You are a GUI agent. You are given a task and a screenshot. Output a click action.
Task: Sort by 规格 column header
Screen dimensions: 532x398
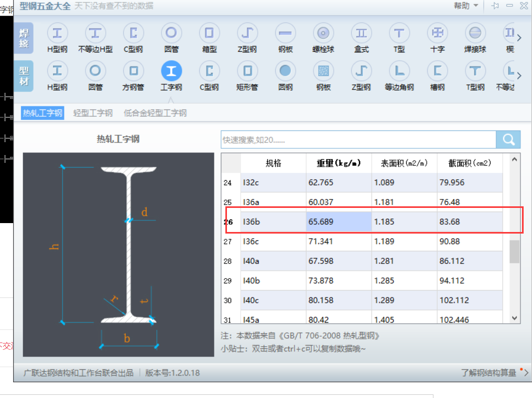[x=274, y=163]
